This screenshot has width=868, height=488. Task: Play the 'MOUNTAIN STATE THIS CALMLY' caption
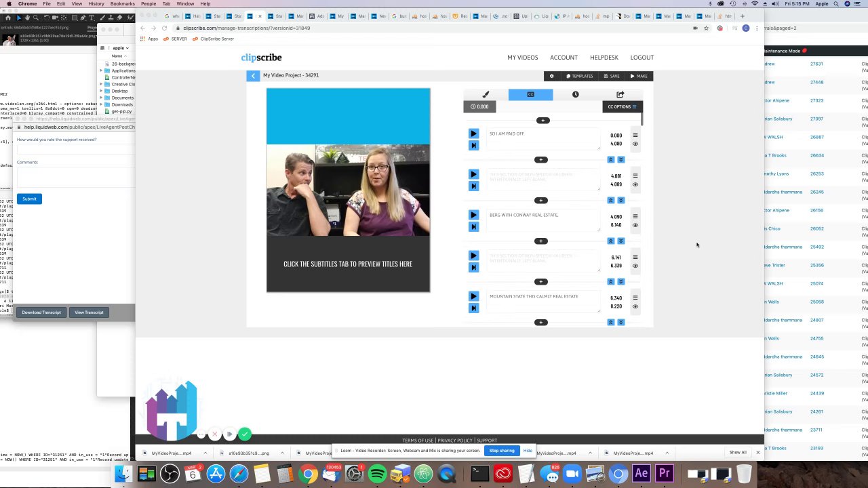pyautogui.click(x=473, y=296)
